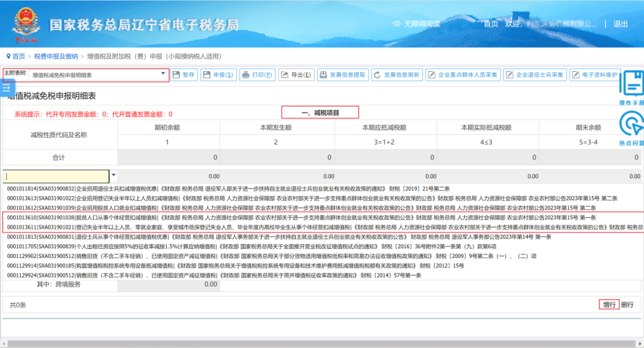Open the 操作手册 manual icon

pos(631,88)
